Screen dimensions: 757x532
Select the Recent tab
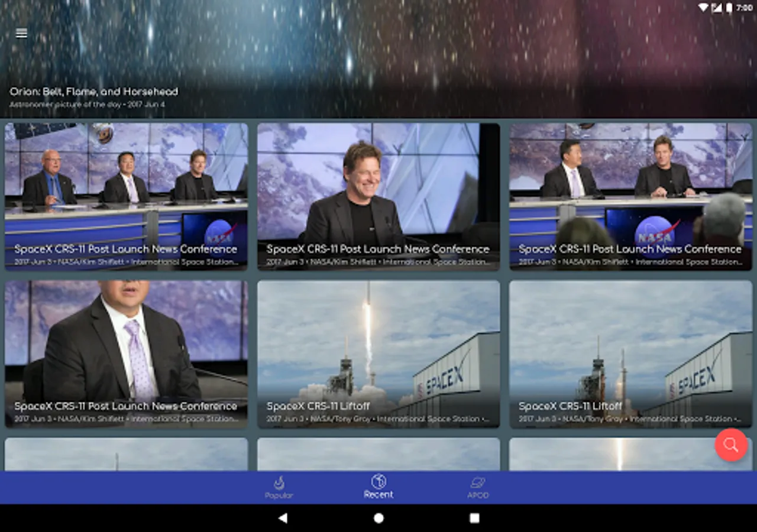click(378, 487)
